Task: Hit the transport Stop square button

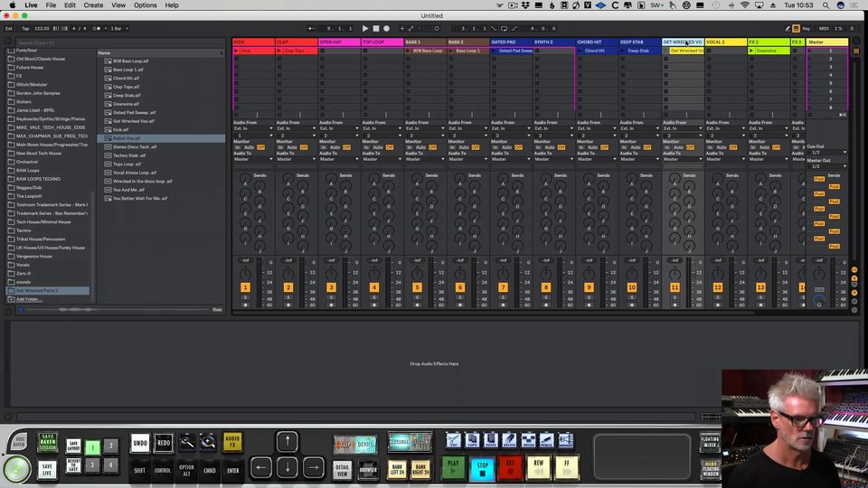Action: (x=376, y=28)
